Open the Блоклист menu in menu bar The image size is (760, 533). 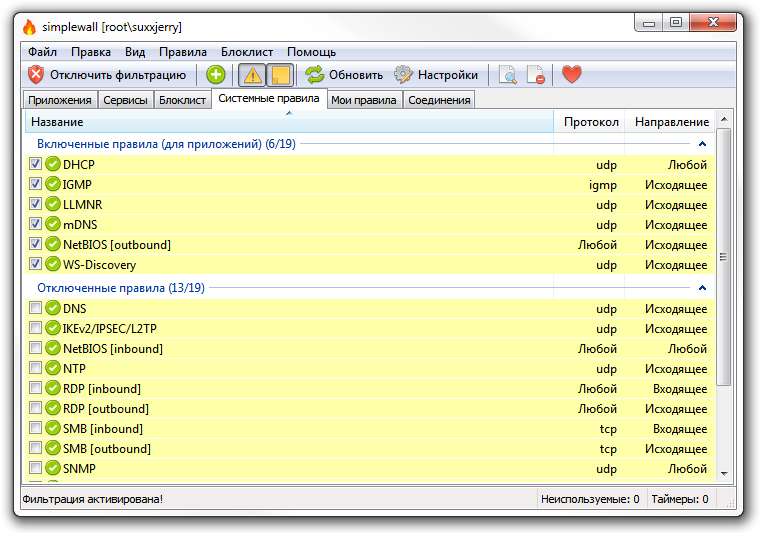coord(246,52)
